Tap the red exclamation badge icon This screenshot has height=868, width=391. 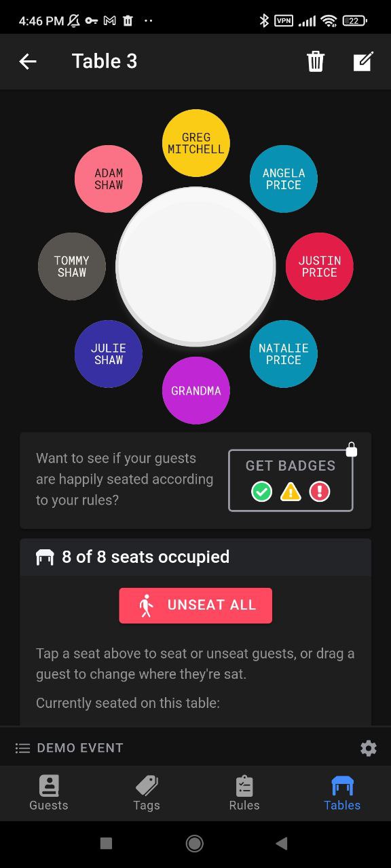(320, 492)
